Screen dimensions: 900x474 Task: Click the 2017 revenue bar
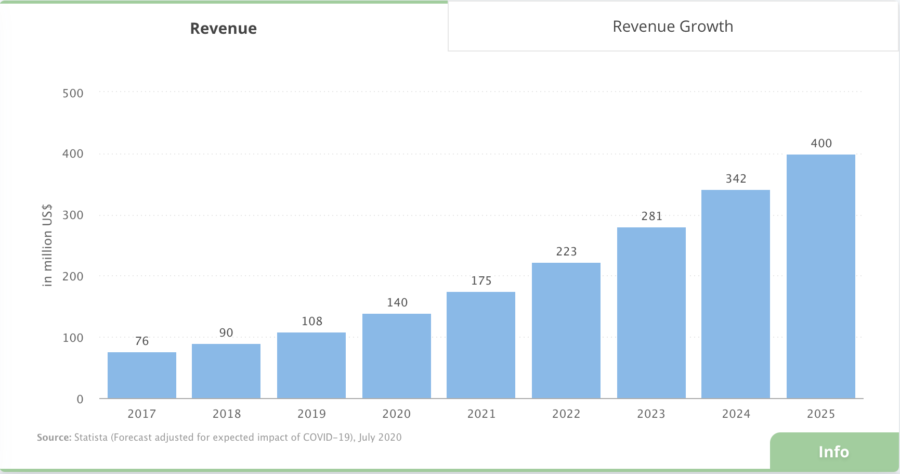[142, 375]
